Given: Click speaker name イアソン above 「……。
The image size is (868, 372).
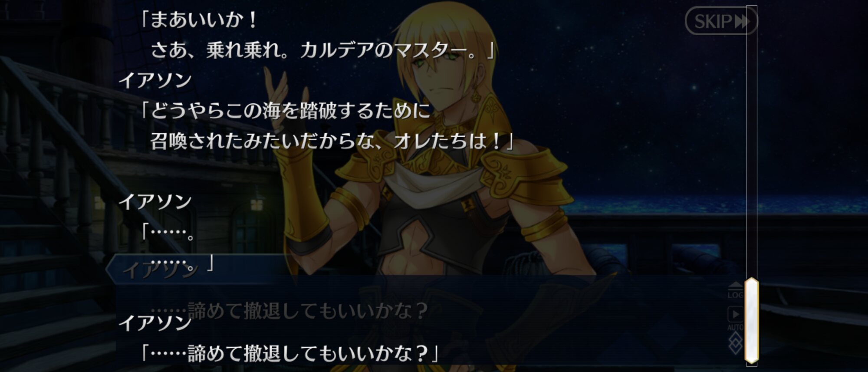Looking at the screenshot, I should pyautogui.click(x=155, y=202).
